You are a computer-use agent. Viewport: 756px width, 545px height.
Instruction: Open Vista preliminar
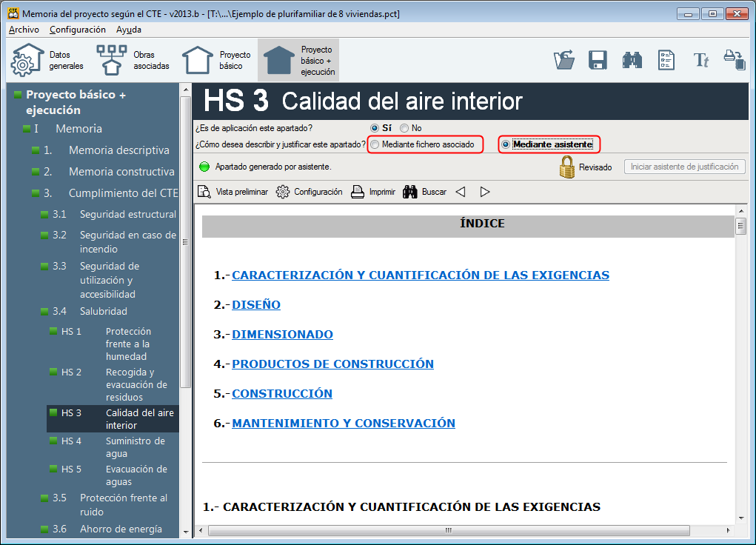(x=233, y=192)
